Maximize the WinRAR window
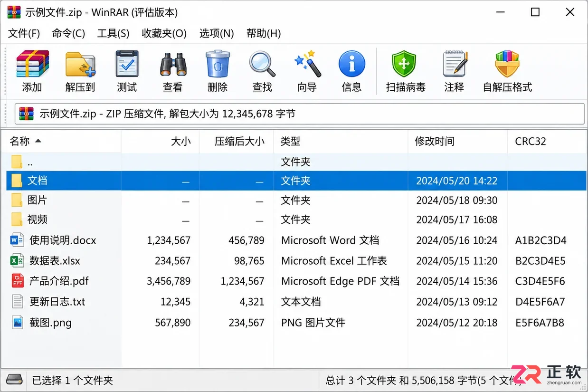Image resolution: width=588 pixels, height=392 pixels. tap(535, 12)
